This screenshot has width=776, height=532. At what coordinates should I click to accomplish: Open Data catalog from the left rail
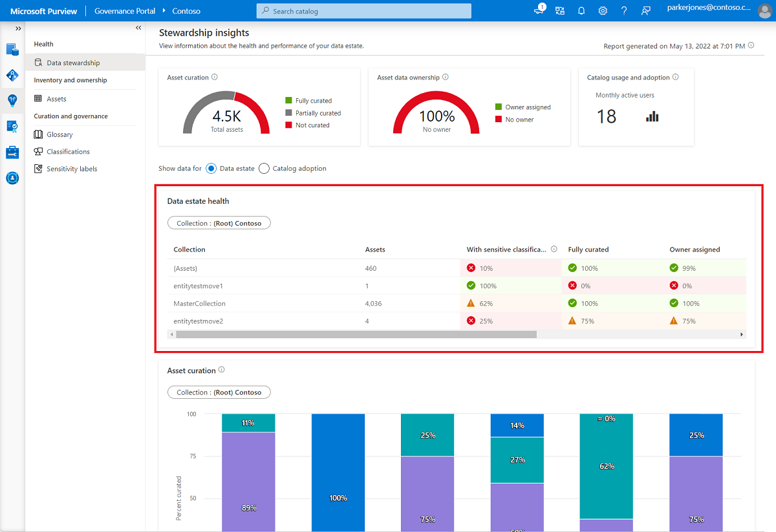click(12, 49)
